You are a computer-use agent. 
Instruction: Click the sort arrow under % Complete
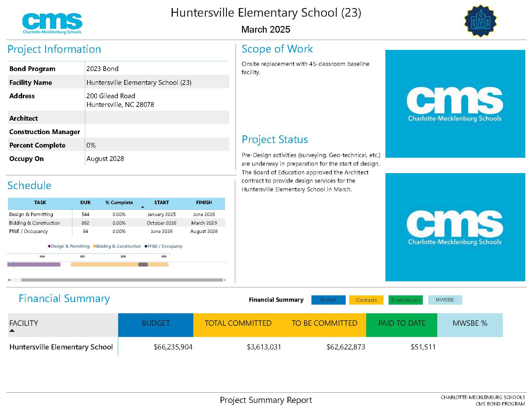click(142, 207)
